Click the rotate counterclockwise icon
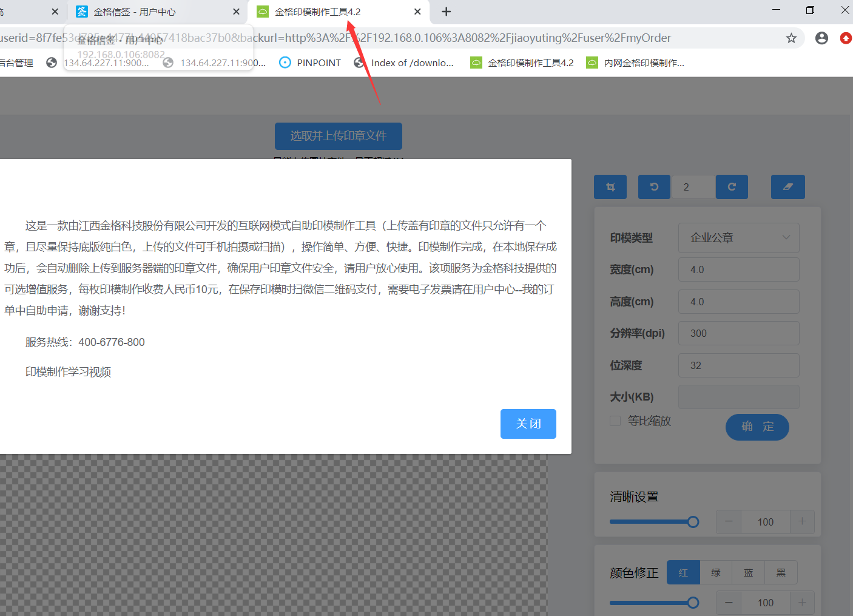 [654, 187]
